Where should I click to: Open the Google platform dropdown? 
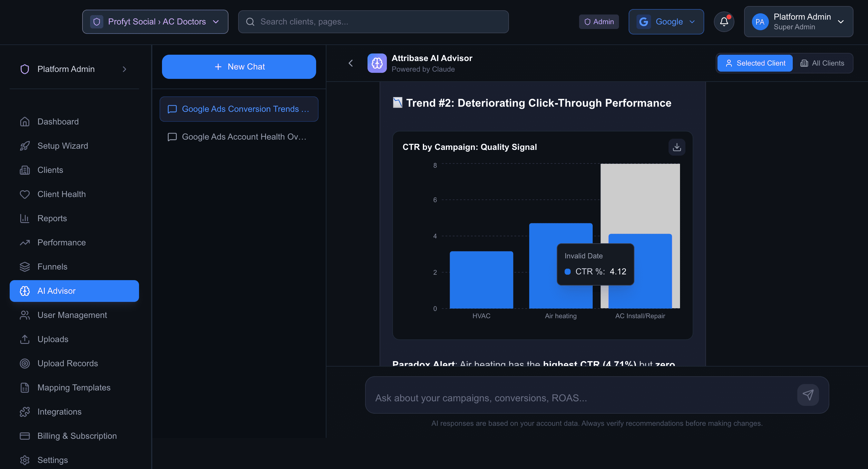(x=666, y=22)
